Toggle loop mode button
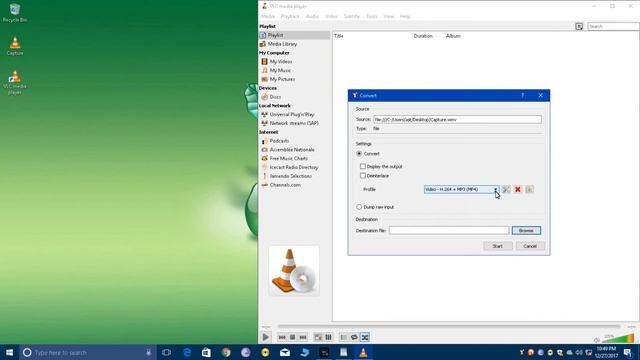This screenshot has width=640, height=360. tap(354, 337)
